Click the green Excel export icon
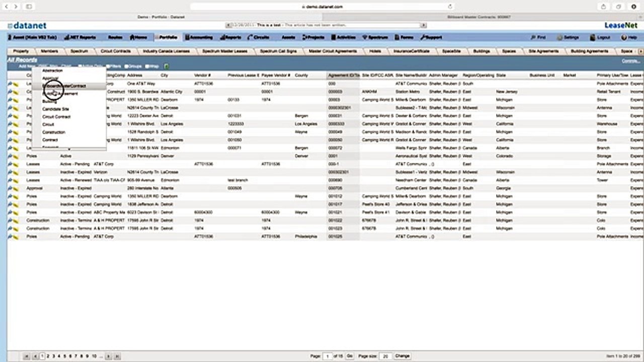The height and width of the screenshot is (362, 644). 166,66
